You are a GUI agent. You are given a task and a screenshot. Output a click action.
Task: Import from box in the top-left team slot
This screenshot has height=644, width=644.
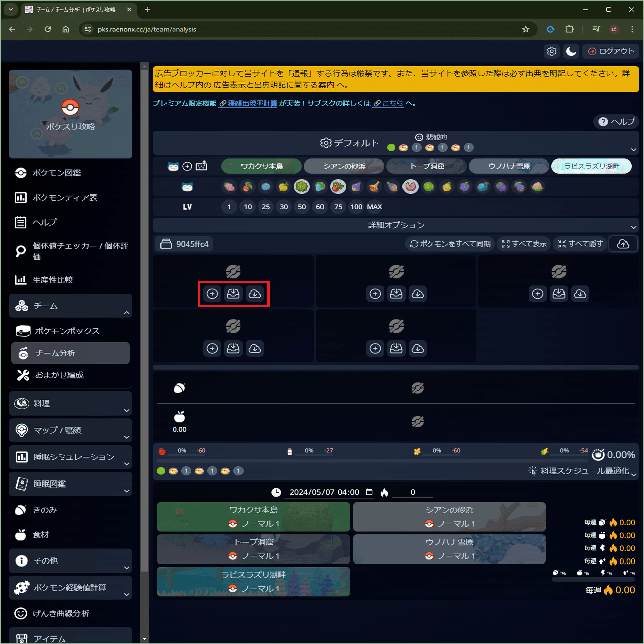pos(233,294)
